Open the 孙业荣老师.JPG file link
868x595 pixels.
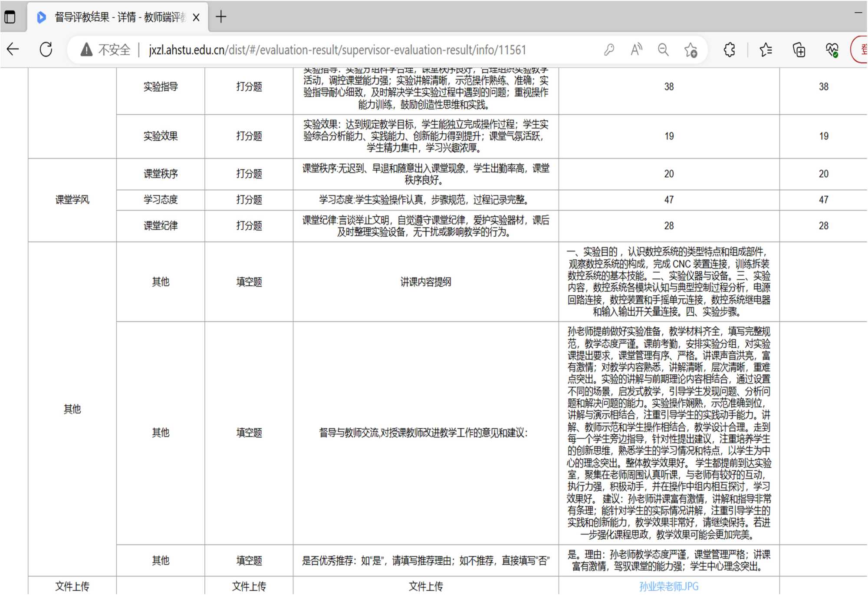(669, 586)
